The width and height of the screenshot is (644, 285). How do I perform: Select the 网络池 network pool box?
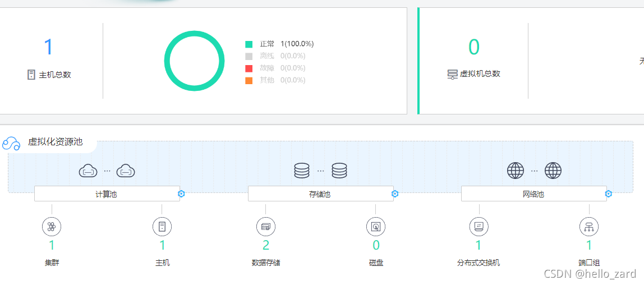click(x=533, y=194)
